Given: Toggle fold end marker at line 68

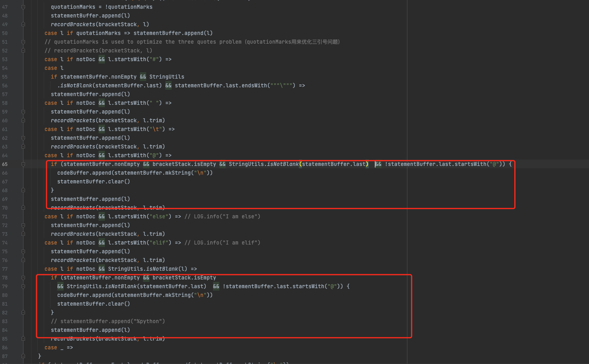Looking at the screenshot, I should 23,191.
